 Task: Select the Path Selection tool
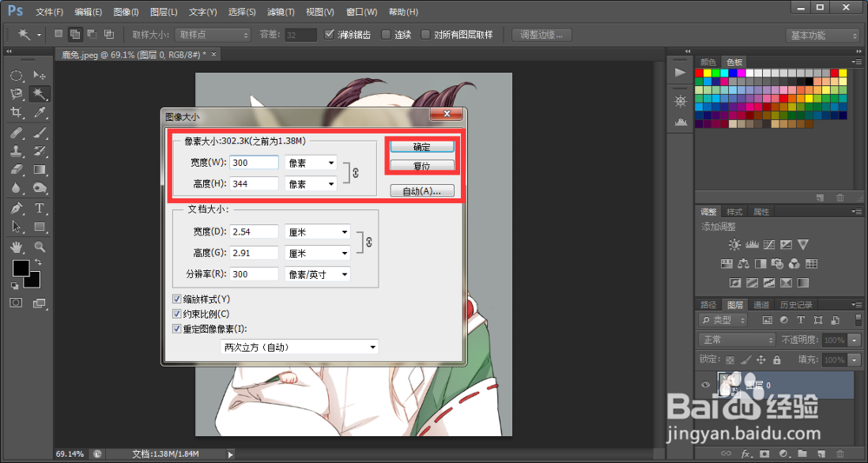pos(16,227)
